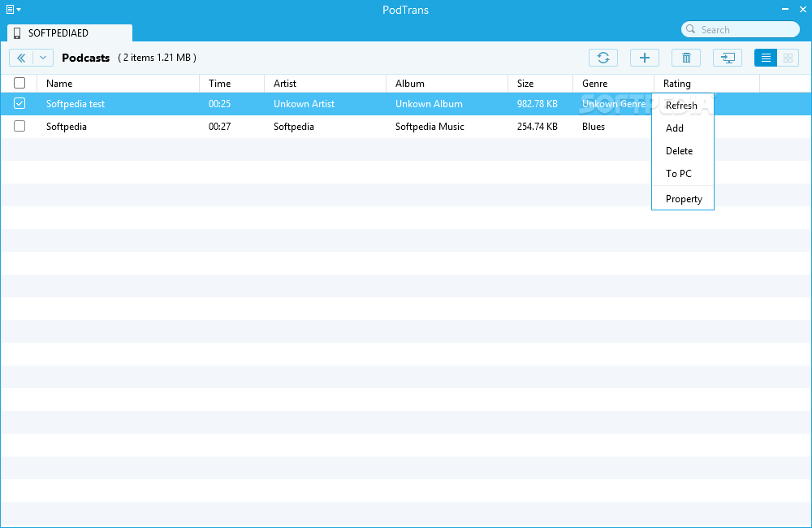Viewport: 812px width, 528px height.
Task: Click the magnifier icon in search box
Action: 690,29
